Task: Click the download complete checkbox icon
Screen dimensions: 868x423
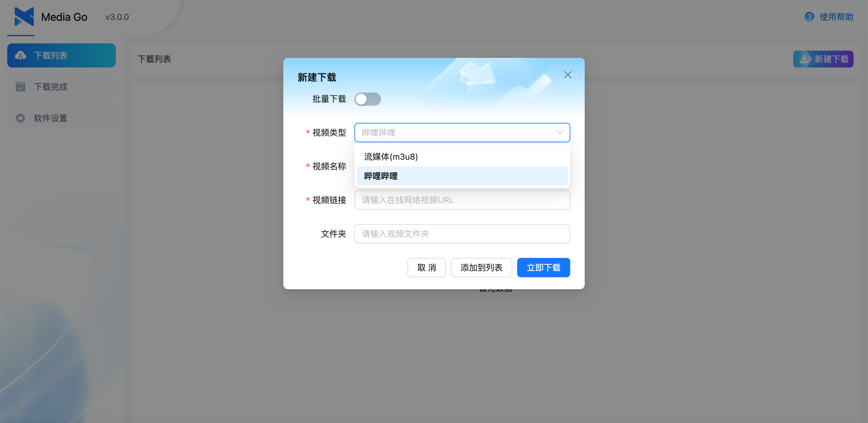Action: click(x=20, y=87)
